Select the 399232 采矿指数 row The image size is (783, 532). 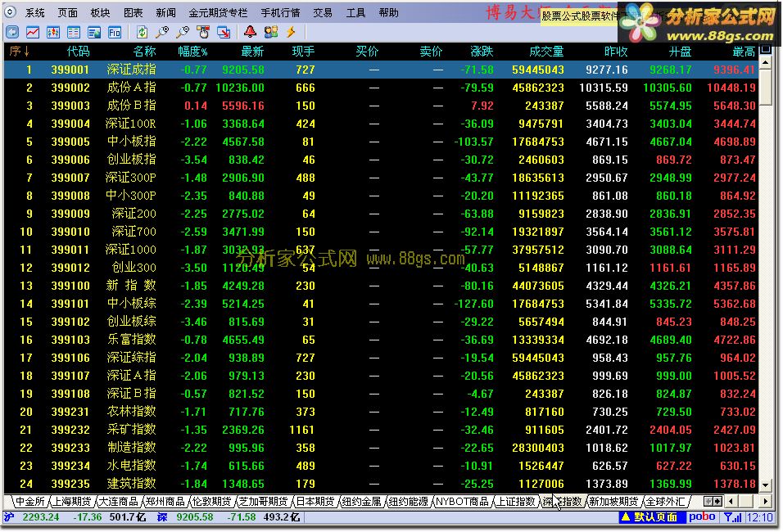click(x=381, y=430)
